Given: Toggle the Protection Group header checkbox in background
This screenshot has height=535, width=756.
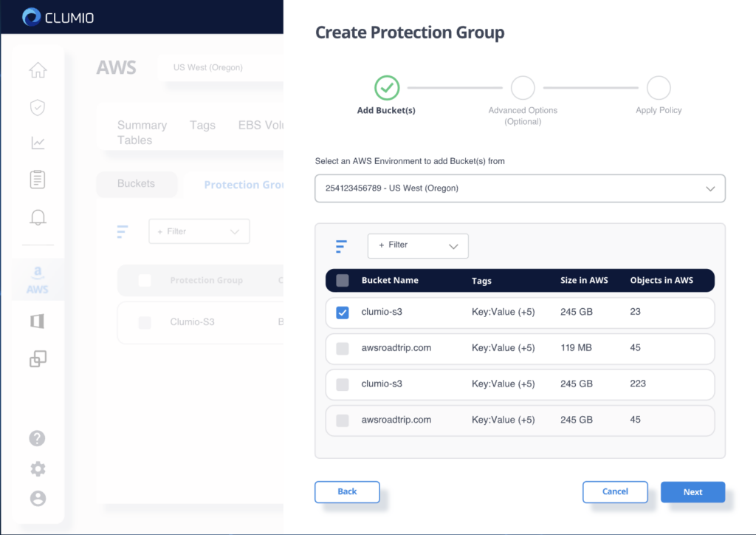Looking at the screenshot, I should [145, 280].
